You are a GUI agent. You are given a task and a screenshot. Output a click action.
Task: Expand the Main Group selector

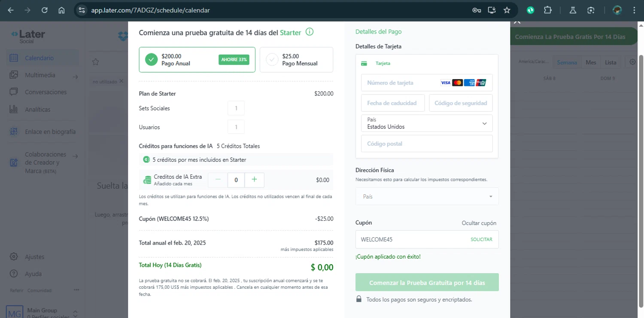(76, 313)
